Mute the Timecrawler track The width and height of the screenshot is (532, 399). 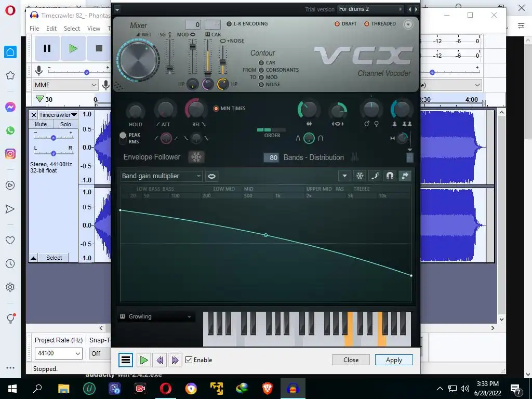click(41, 124)
